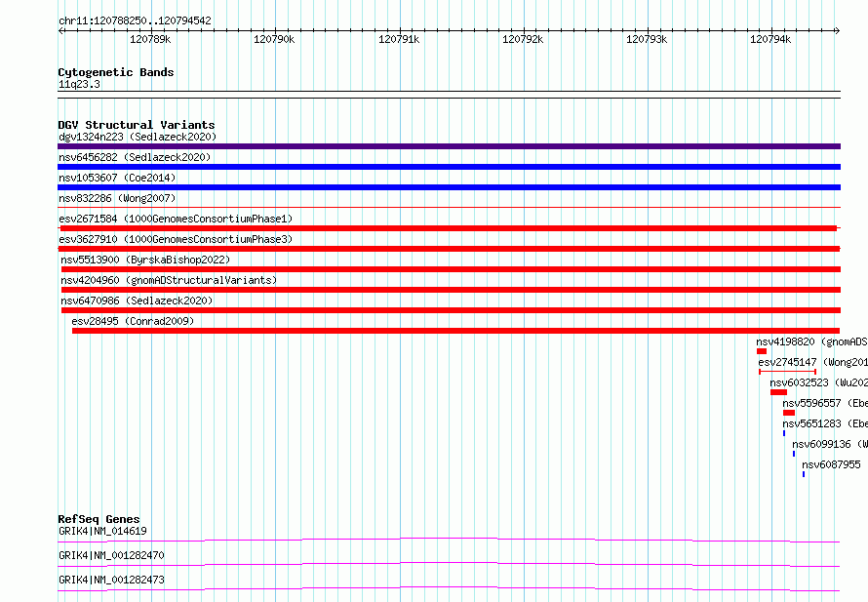
Task: Click the esv28495 (Conrad2009) label
Action: pyautogui.click(x=133, y=321)
